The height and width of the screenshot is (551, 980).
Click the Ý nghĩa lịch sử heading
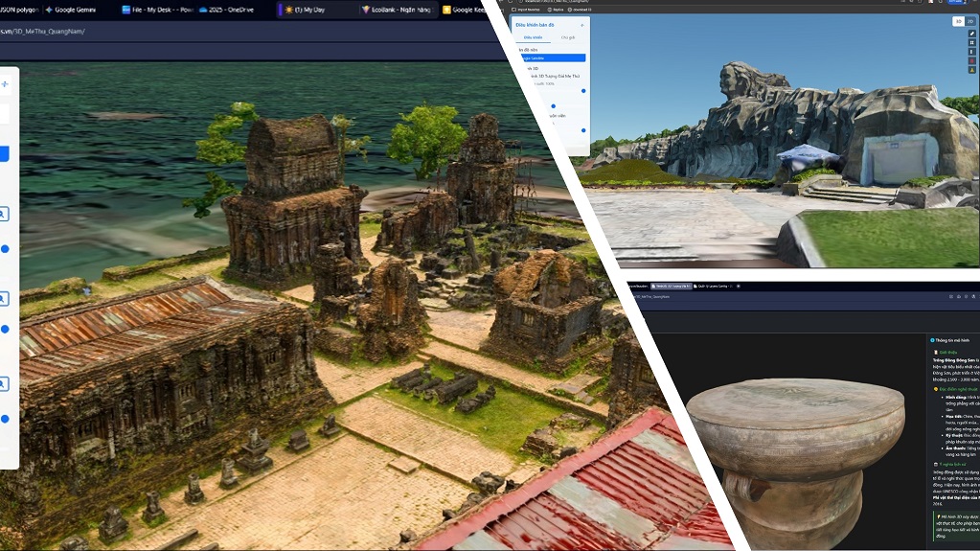[x=950, y=464]
